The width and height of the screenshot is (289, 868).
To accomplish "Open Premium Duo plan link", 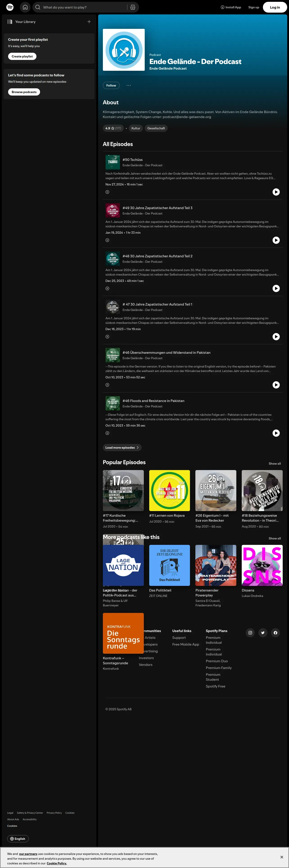I will [x=217, y=661].
